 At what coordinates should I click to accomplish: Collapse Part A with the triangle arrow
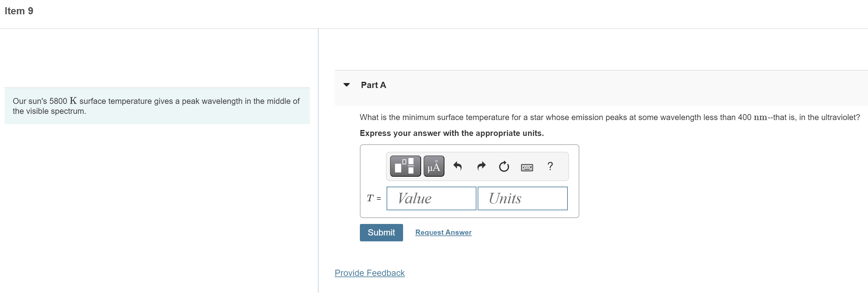(347, 85)
